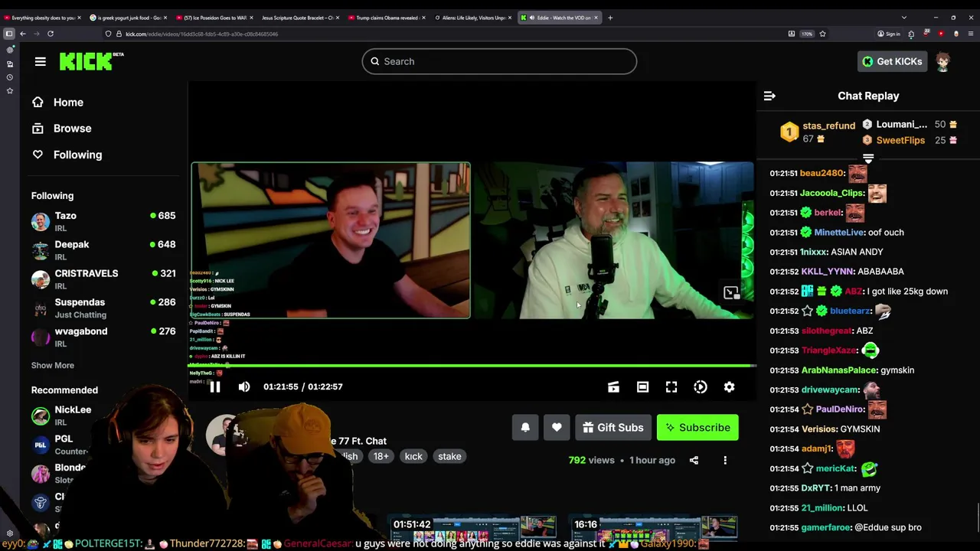Seek on the video progress bar

[x=472, y=366]
